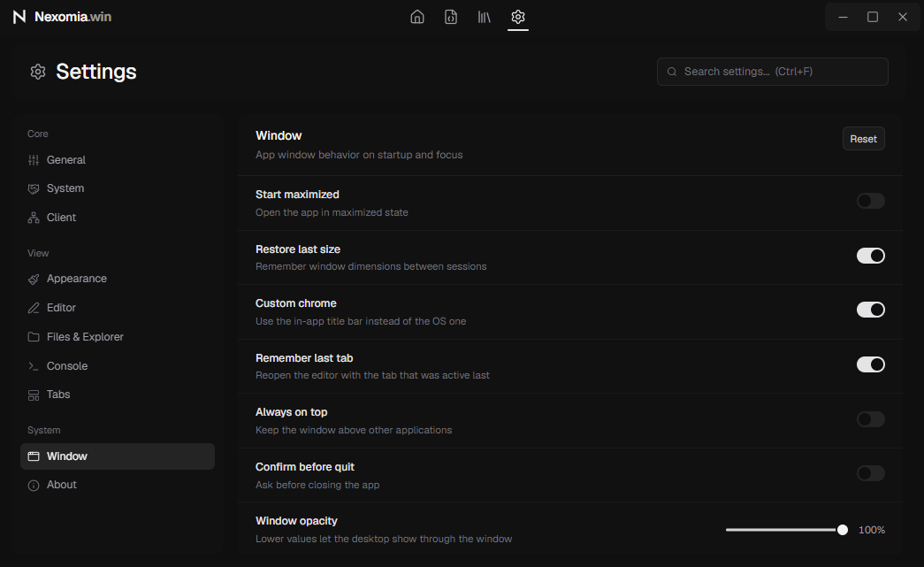Click 'Ask before closing the app' text
Viewport: 924px width, 567px height.
(x=317, y=485)
